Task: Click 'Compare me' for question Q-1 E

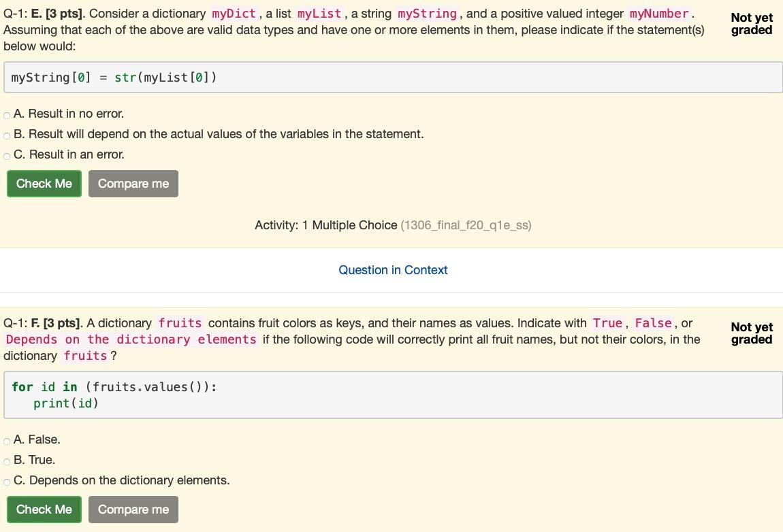Action: click(133, 184)
